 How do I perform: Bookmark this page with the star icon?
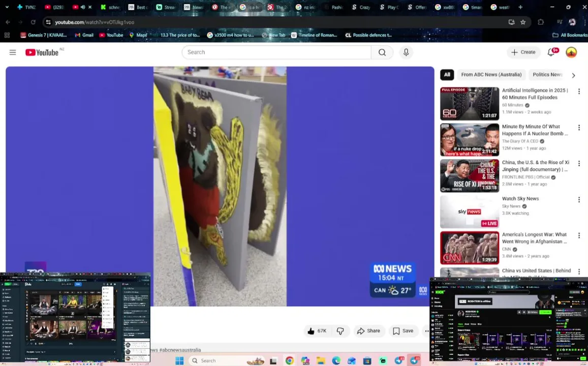pos(523,22)
